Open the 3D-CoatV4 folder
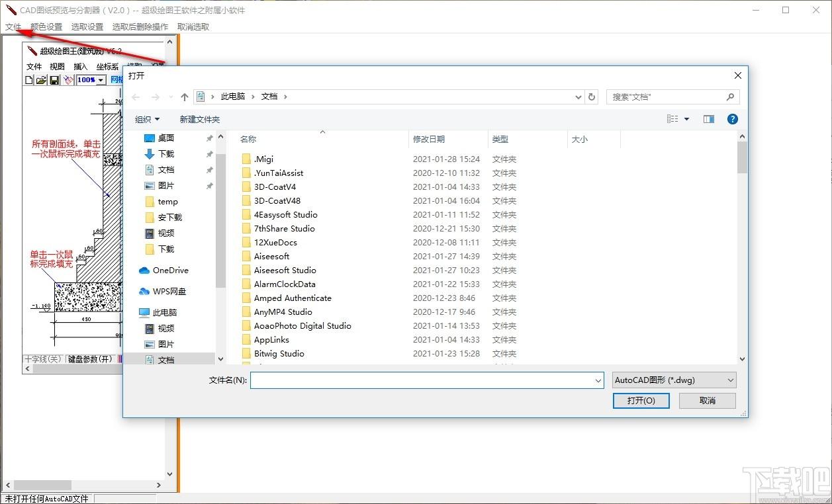832x504 pixels. (275, 187)
